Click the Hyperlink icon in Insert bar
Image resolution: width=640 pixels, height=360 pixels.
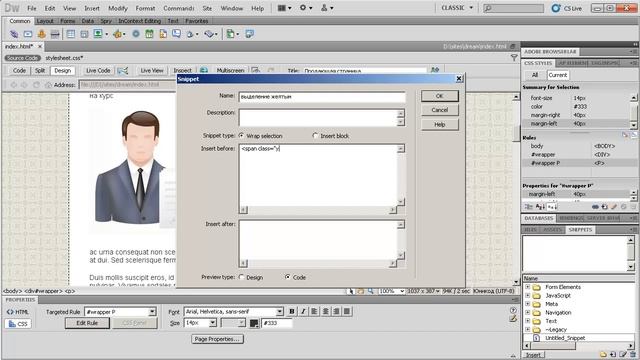coord(14,34)
